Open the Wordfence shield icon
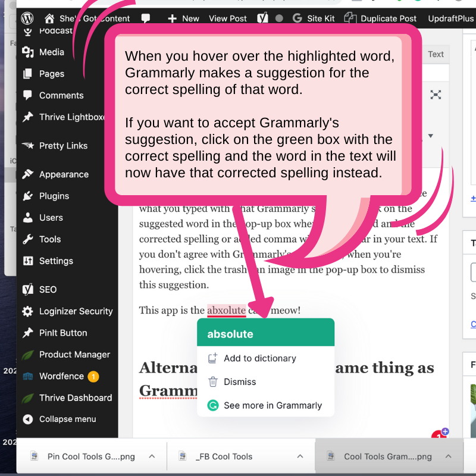 tap(27, 377)
